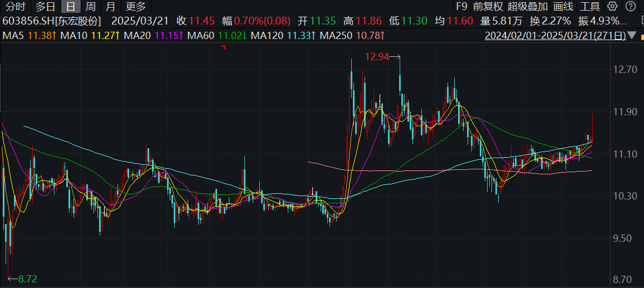Click the date 2025/03/21 in the quote bar
Image resolution: width=644 pixels, height=288 pixels.
tap(140, 21)
